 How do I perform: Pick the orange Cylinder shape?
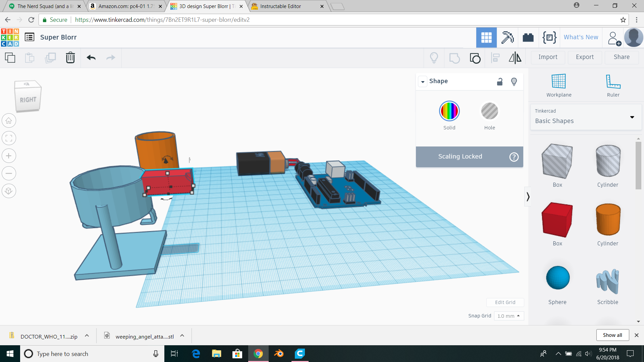tap(608, 220)
